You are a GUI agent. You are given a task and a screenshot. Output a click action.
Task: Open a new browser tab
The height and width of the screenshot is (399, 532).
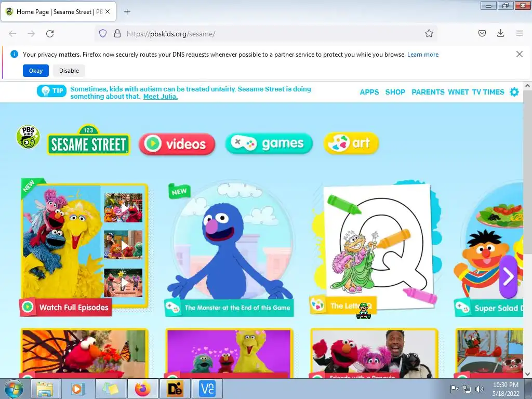pos(127,12)
